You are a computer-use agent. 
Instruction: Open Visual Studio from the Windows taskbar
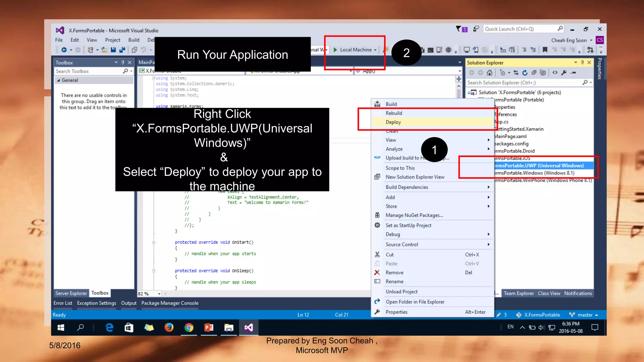coord(248,328)
